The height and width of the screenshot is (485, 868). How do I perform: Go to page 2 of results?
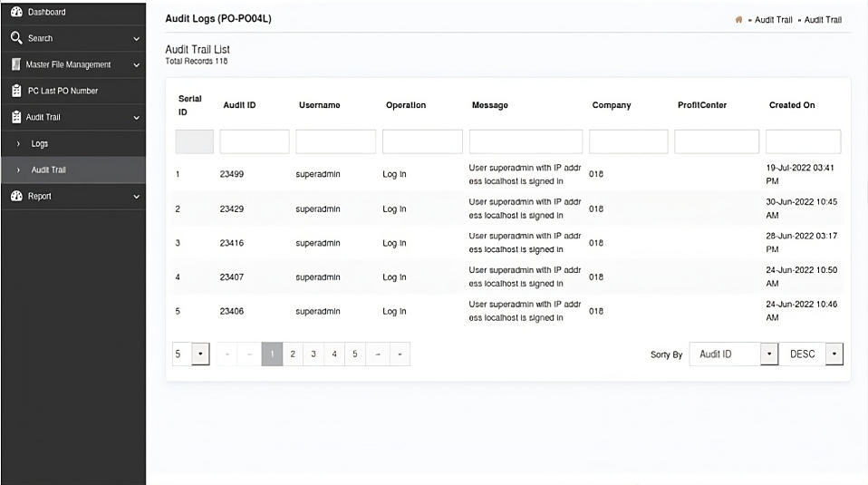(293, 354)
